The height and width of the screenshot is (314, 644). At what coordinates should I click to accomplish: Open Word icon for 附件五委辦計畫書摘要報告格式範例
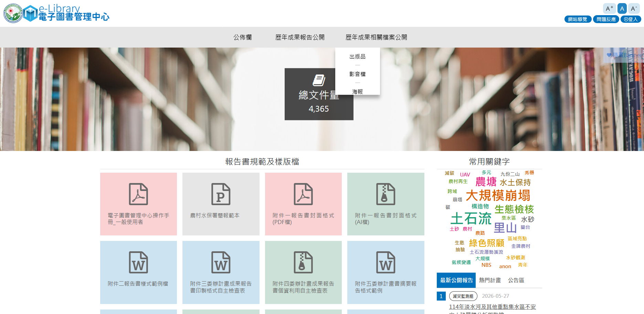pos(386,262)
